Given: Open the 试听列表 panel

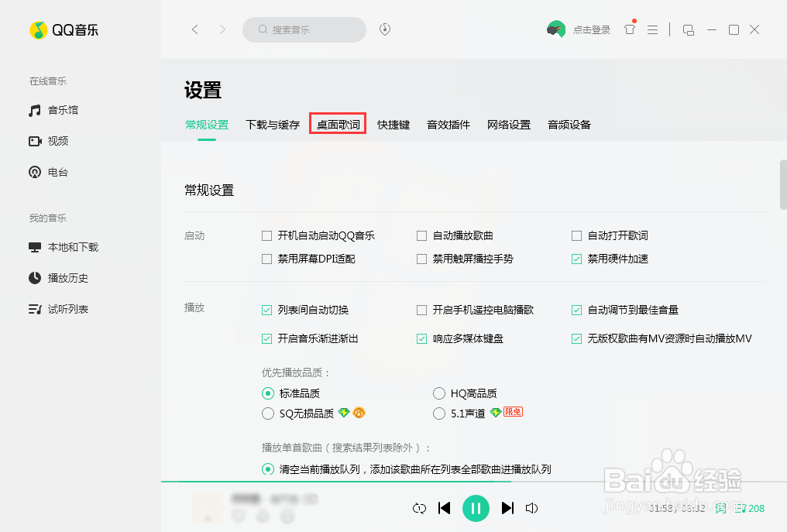Looking at the screenshot, I should pyautogui.click(x=58, y=308).
